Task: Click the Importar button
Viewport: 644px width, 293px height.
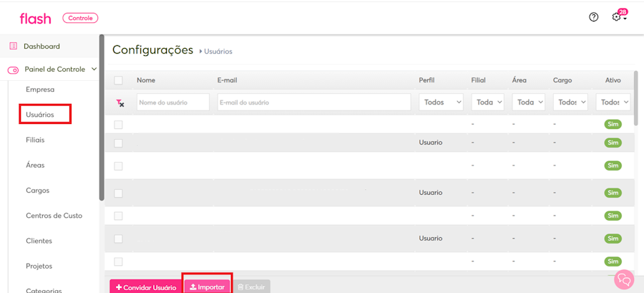Action: (x=208, y=287)
